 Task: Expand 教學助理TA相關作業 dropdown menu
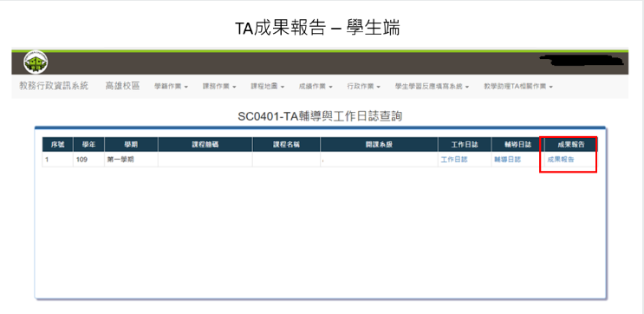pyautogui.click(x=518, y=87)
